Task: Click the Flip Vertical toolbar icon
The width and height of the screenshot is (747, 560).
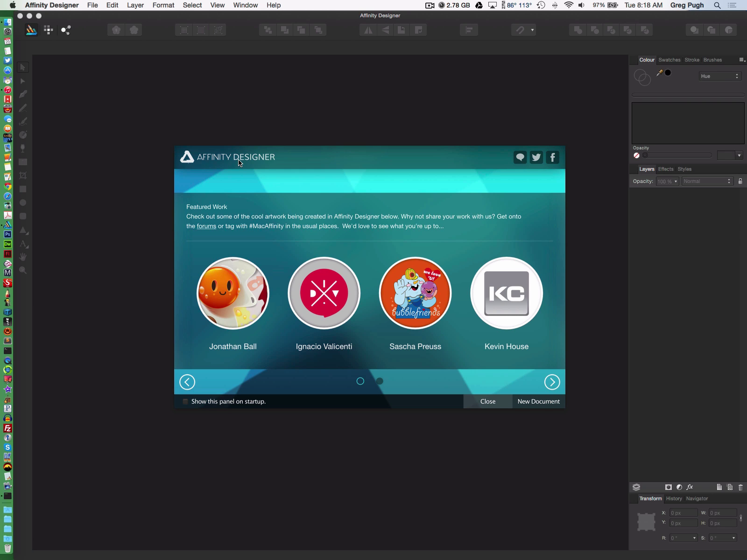Action: (385, 30)
